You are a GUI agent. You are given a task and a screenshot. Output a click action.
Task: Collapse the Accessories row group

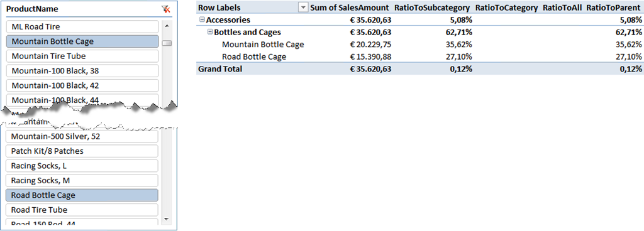(202, 19)
